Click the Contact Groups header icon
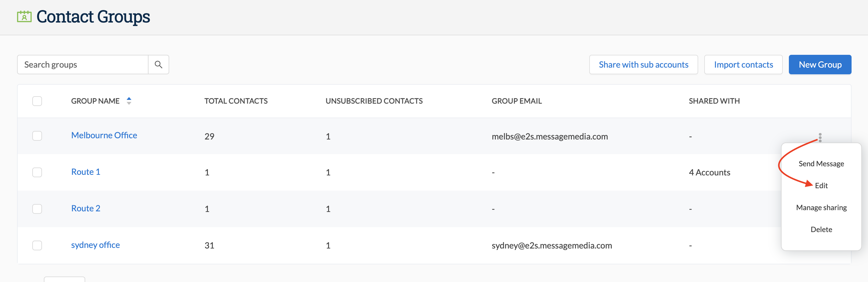The width and height of the screenshot is (868, 282). [24, 16]
